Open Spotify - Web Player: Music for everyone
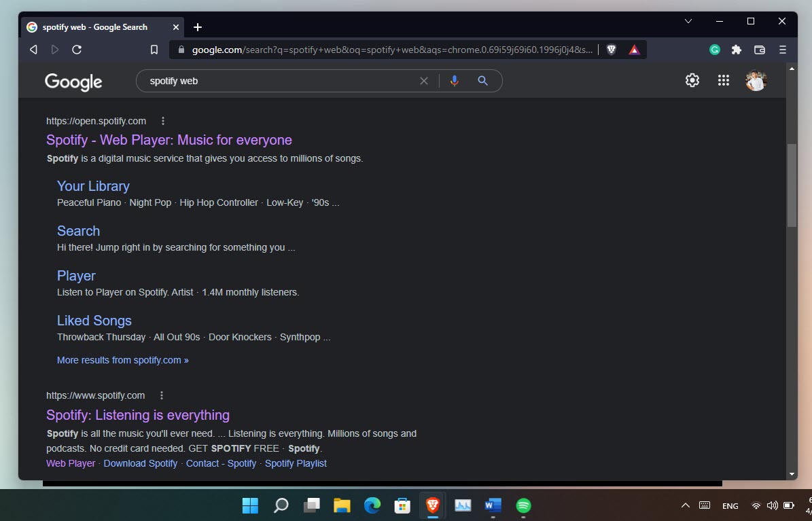Image resolution: width=812 pixels, height=521 pixels. [169, 140]
